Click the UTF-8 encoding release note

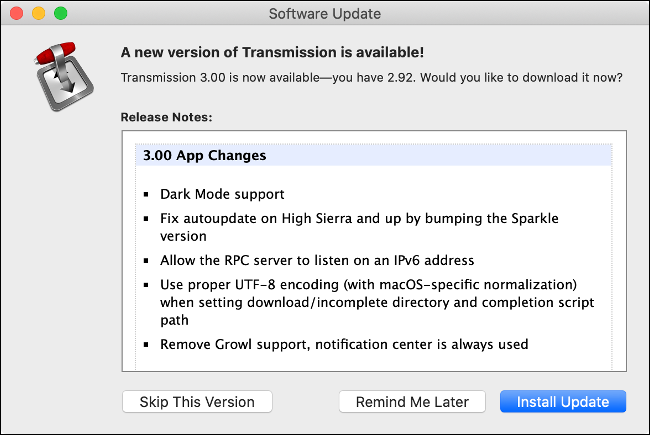[368, 284]
